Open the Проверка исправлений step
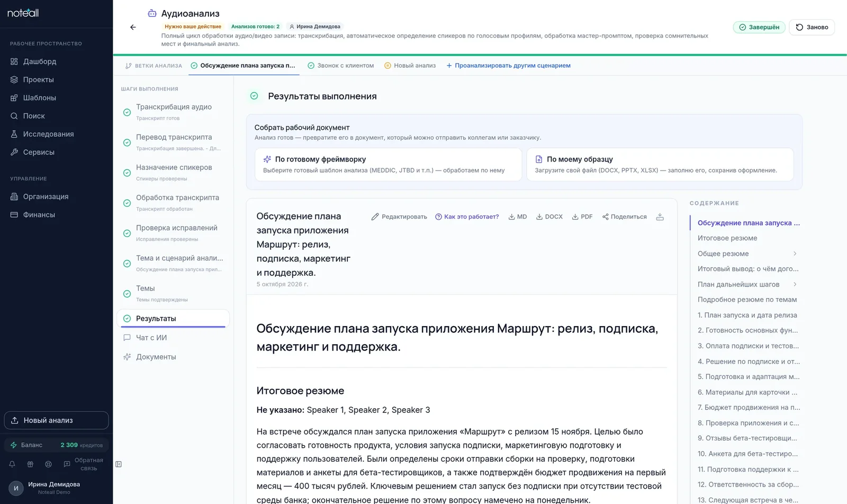The width and height of the screenshot is (847, 504). (173, 233)
